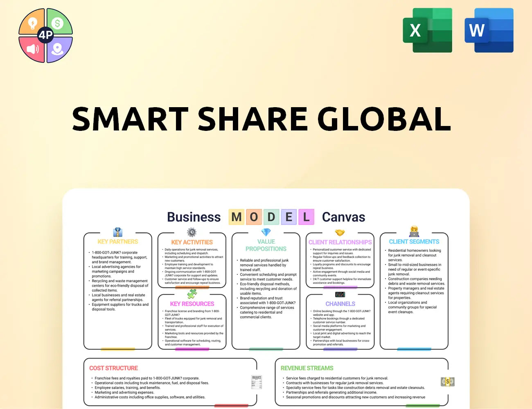This screenshot has width=532, height=409.
Task: Click the Key Resources puzzle piece icon
Action: (x=192, y=294)
